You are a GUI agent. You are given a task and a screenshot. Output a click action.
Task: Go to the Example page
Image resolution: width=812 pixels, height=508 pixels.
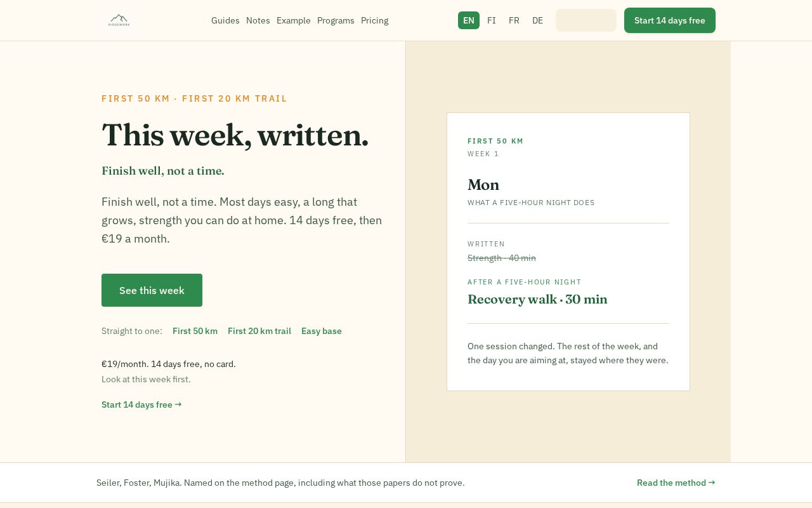coord(294,20)
